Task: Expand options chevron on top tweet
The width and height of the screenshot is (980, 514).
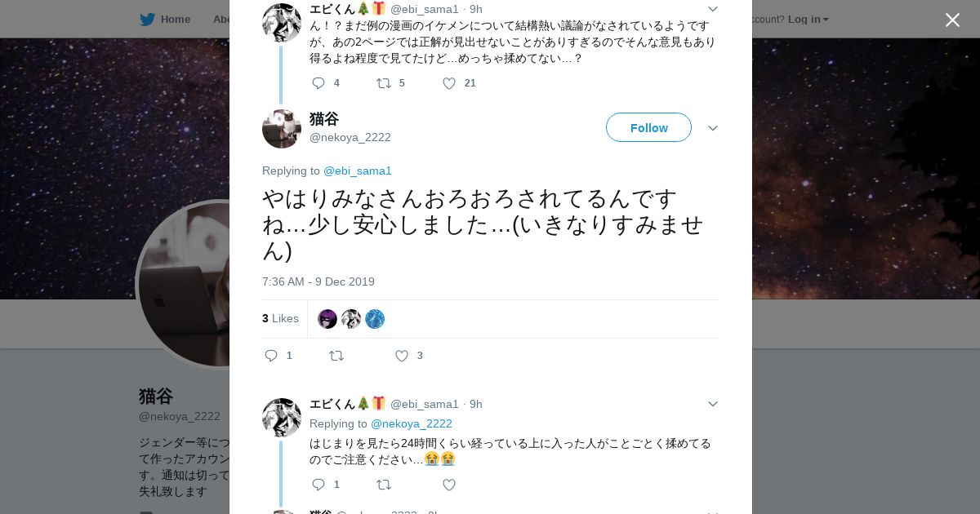Action: (712, 9)
